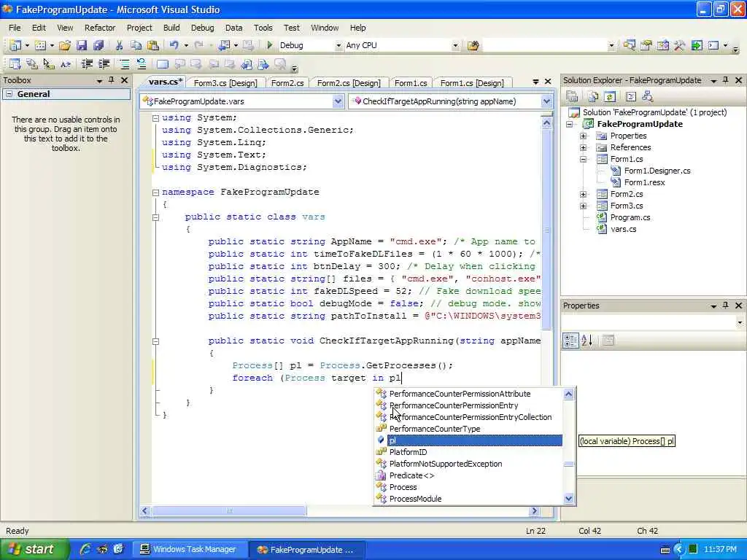Screen dimensions: 747x560
Task: Open the FakeProgramUpdate.vars class dropdown
Action: coord(338,101)
